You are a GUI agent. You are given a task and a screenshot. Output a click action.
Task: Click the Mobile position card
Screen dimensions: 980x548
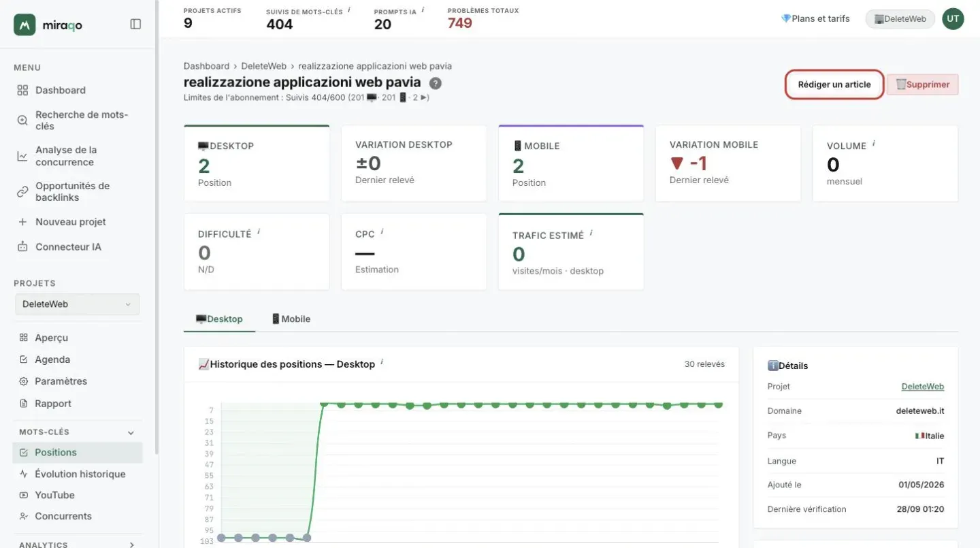(571, 163)
